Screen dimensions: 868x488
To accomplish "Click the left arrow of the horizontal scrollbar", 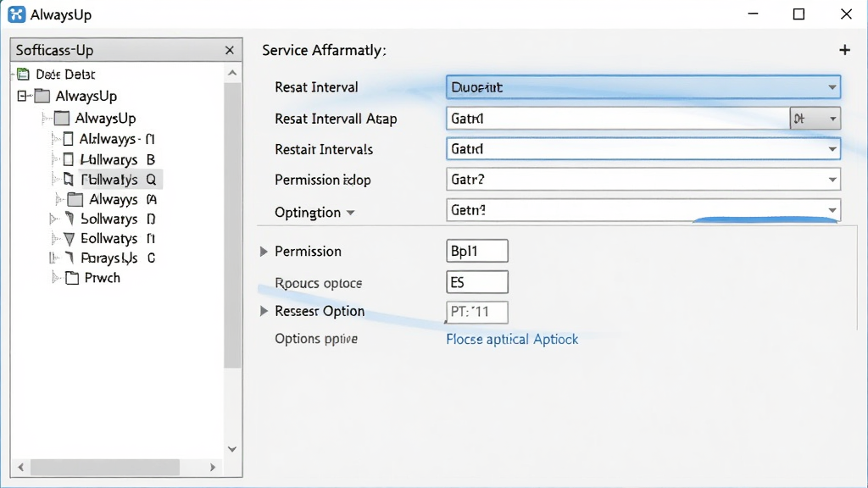I will pos(21,468).
